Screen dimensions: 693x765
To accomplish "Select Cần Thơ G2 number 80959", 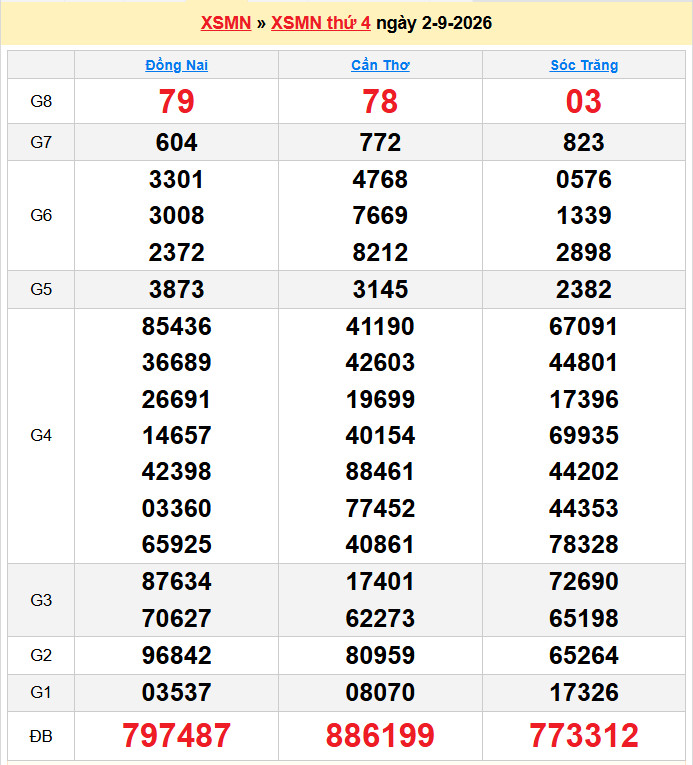I will 380,655.
